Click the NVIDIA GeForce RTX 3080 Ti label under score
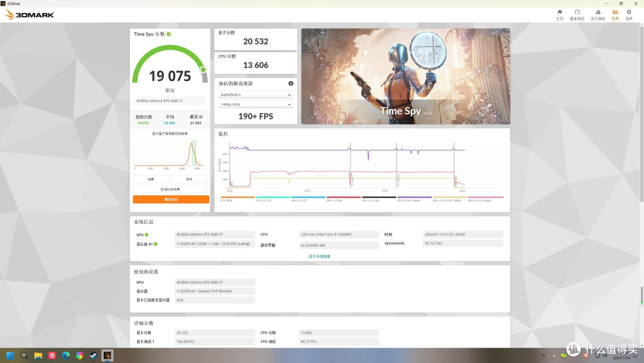Image resolution: width=644 pixels, height=363 pixels. coord(169,101)
